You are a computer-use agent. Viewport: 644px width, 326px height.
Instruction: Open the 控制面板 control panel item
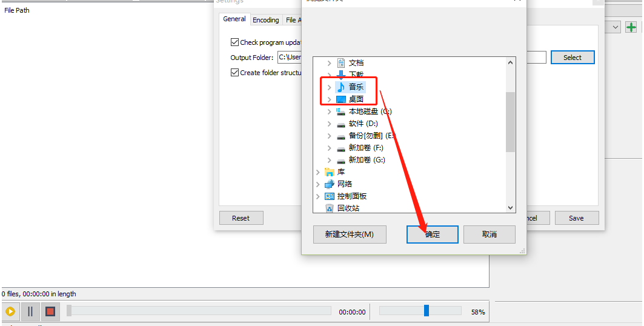(x=352, y=196)
